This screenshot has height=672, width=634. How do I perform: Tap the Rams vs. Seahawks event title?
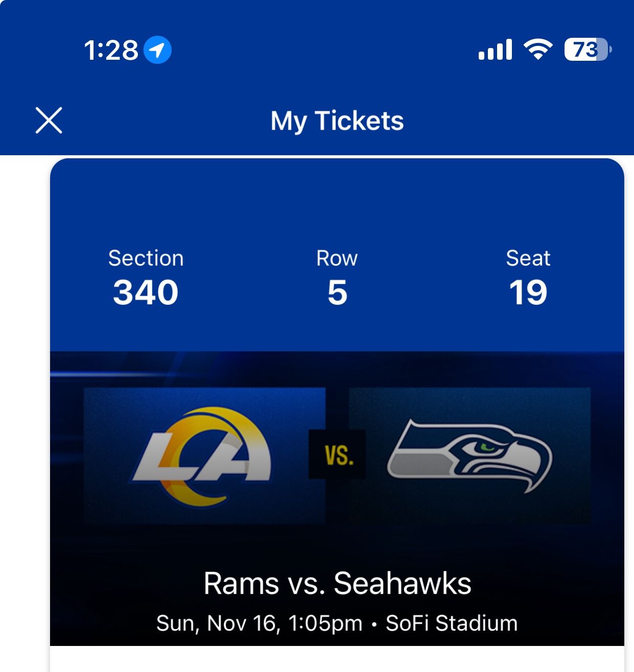click(337, 583)
